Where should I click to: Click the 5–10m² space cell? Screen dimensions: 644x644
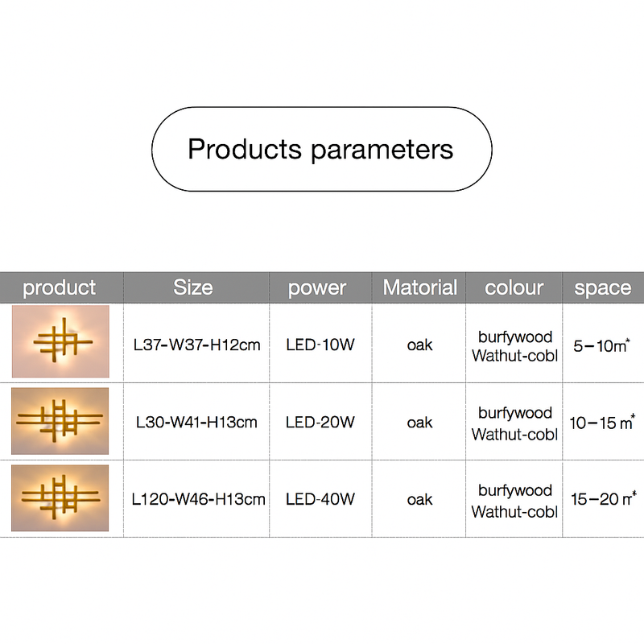pos(601,345)
